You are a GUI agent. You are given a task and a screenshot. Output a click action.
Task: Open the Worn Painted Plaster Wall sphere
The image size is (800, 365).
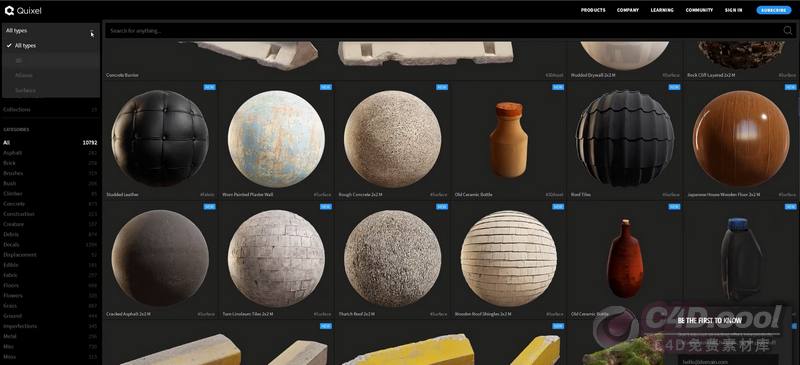coord(276,139)
